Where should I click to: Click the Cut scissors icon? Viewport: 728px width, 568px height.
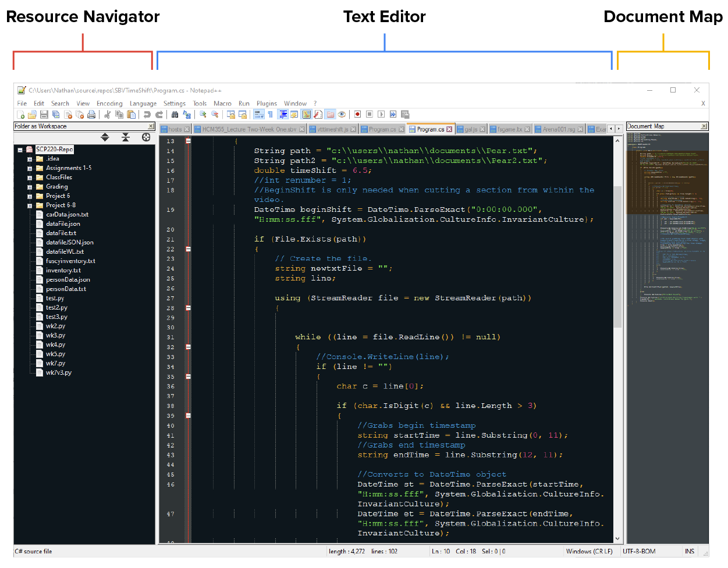(108, 115)
